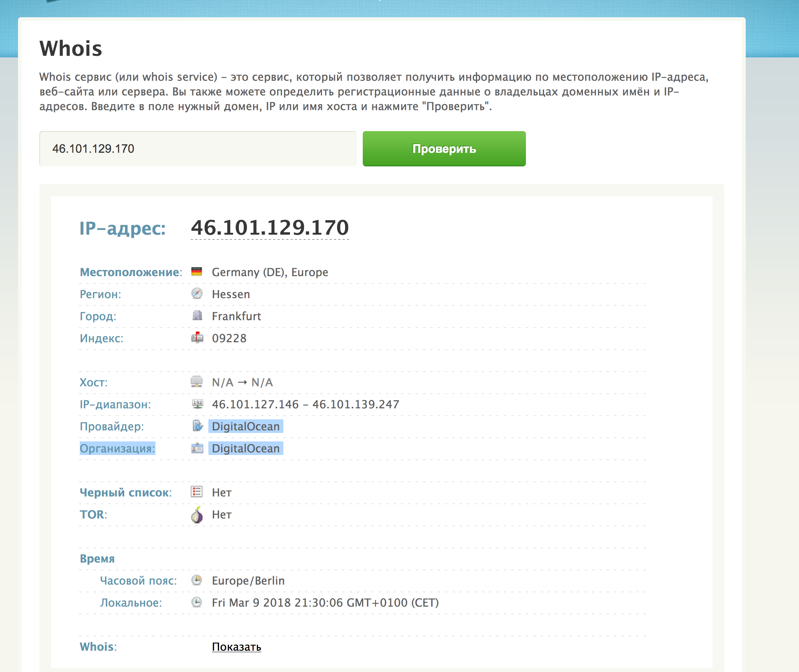Click the provider icon next to DigitalOcean

point(197,426)
